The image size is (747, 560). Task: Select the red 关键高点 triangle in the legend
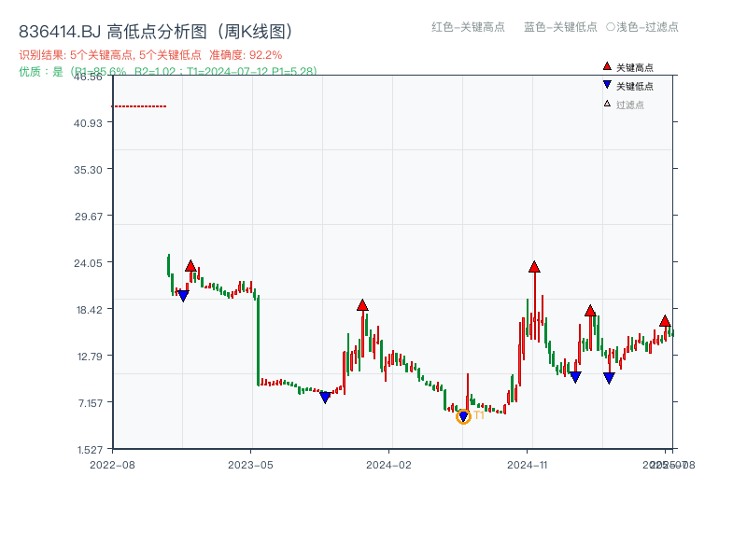pyautogui.click(x=606, y=67)
